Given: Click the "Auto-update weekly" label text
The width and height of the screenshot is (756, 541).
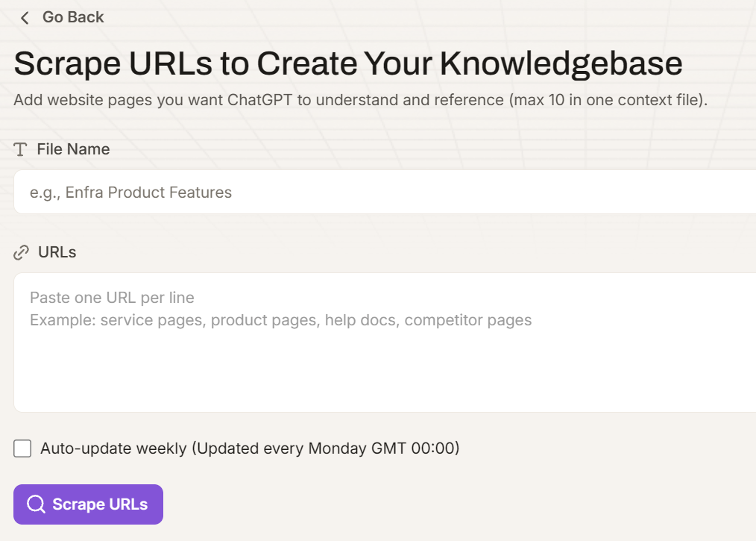Looking at the screenshot, I should 113,448.
